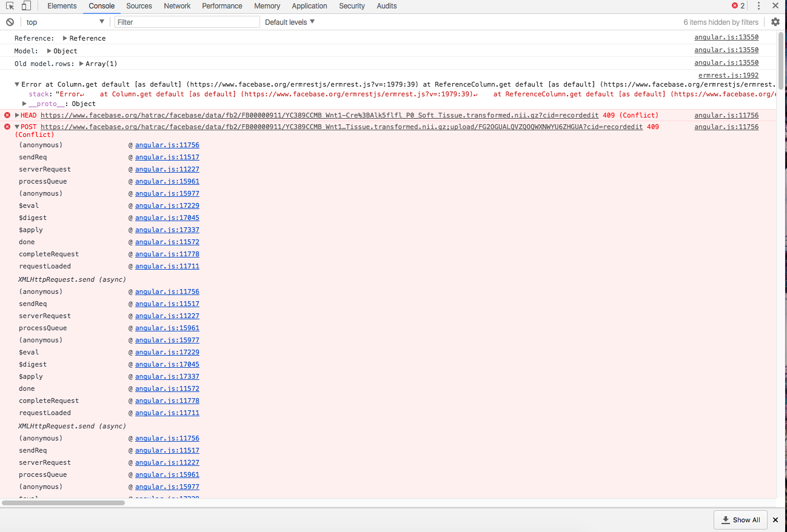Switch to the Elements tab

[x=62, y=6]
